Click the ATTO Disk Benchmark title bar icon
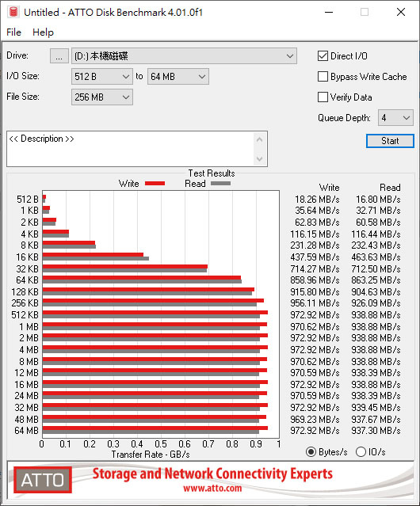This screenshot has height=506, width=420. tap(13, 12)
